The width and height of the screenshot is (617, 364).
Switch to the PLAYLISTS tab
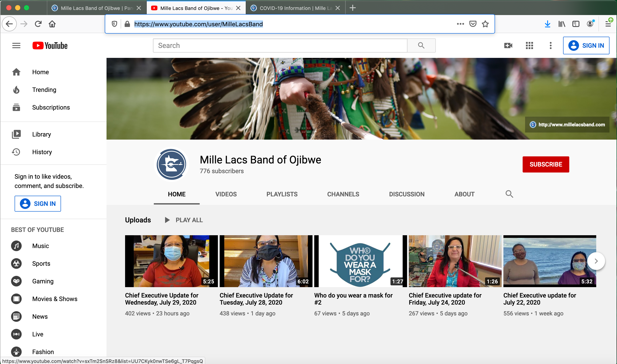282,194
